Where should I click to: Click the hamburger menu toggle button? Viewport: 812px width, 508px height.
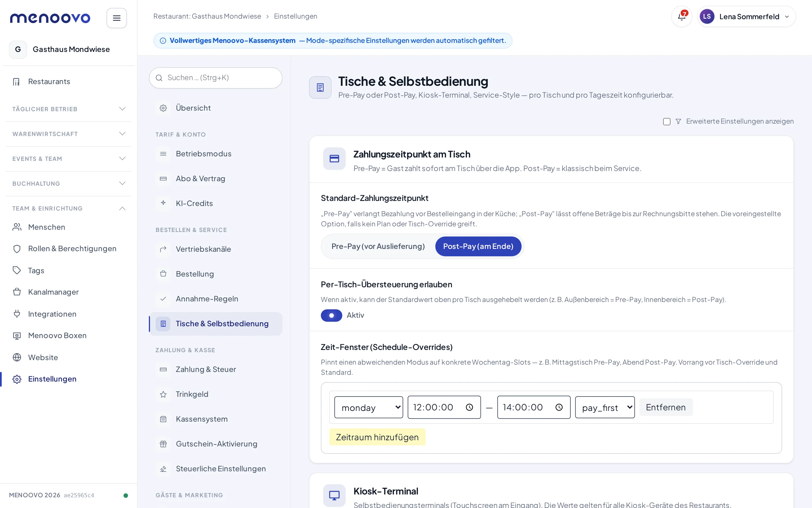click(x=116, y=18)
